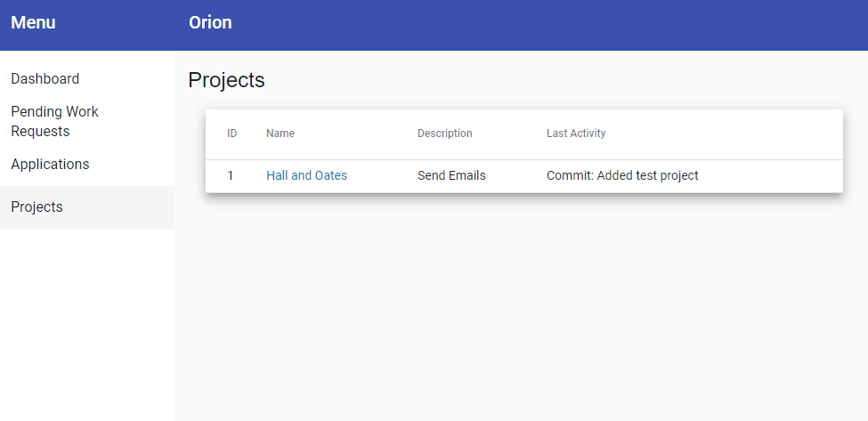Click the Description column header
This screenshot has height=421, width=868.
click(444, 134)
